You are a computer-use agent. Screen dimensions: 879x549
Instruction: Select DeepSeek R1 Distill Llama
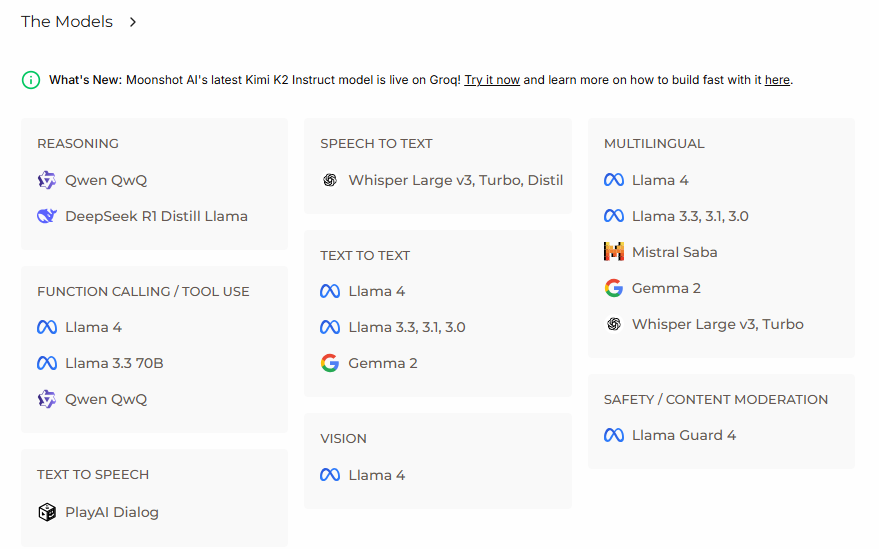(156, 216)
